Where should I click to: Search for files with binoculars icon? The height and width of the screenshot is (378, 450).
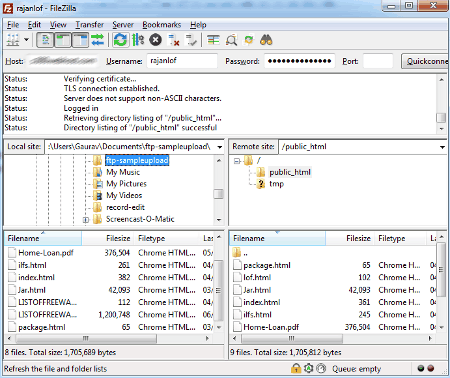coord(266,40)
